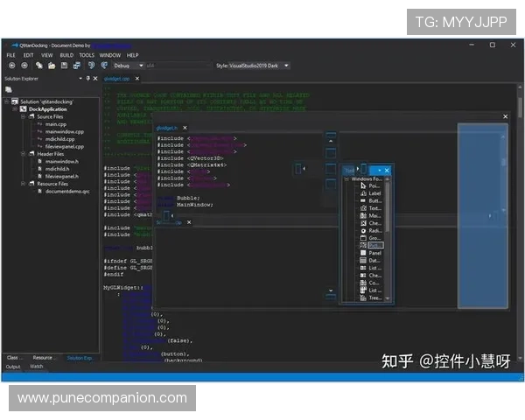The image size is (525, 420).
Task: Click the Pointer tool icon in toolbox
Action: tap(362, 185)
